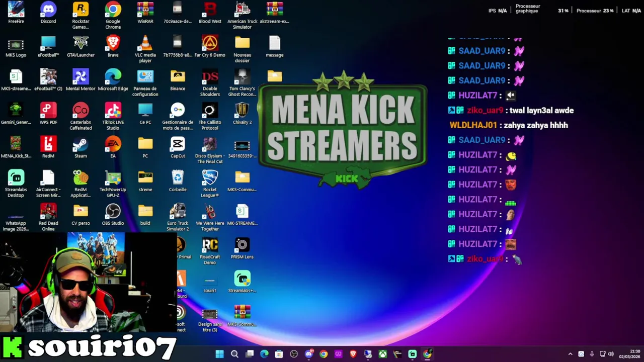Screen dimensions: 644x362
Task: Open the CapCut desktop shortcut
Action: click(178, 148)
